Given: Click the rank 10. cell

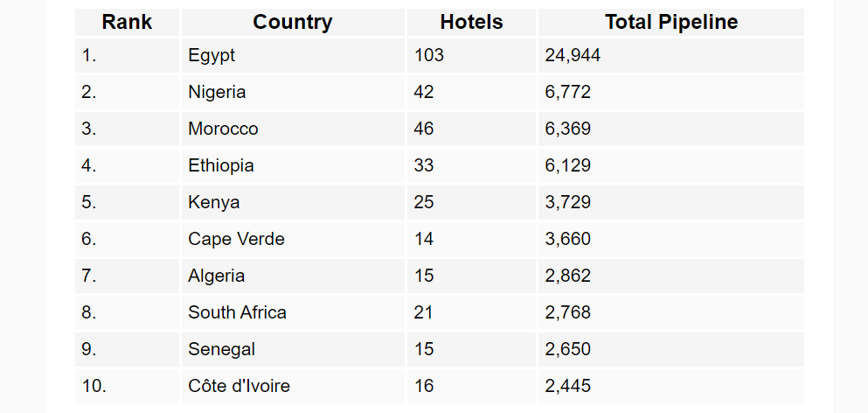Looking at the screenshot, I should coord(127,386).
